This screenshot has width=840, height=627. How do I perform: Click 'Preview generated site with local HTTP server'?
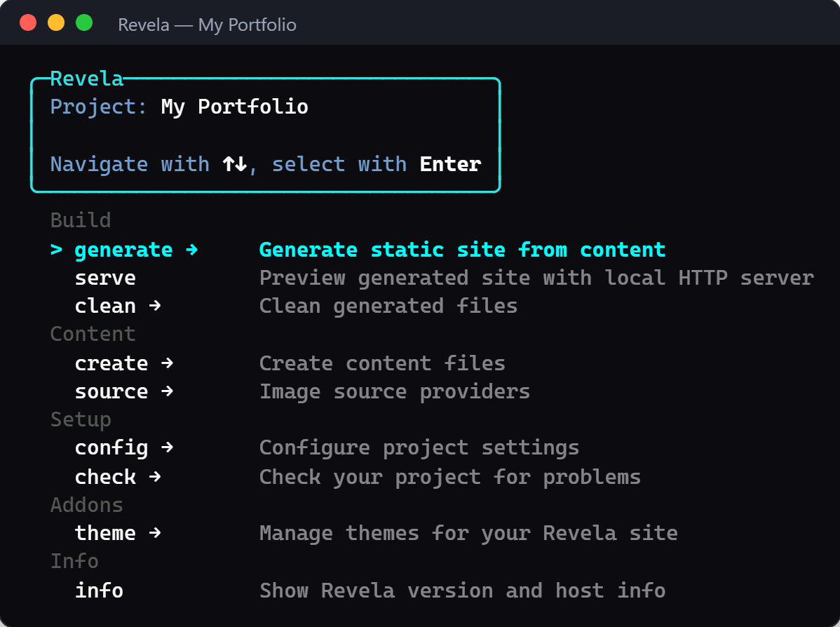coord(536,278)
